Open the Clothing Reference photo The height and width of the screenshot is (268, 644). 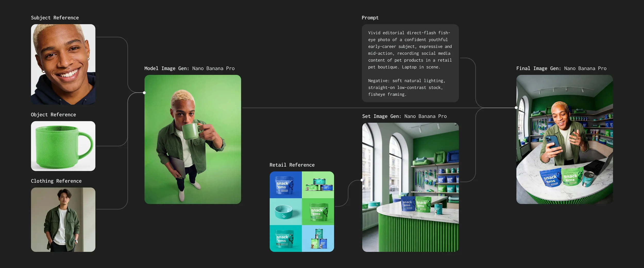pos(63,220)
